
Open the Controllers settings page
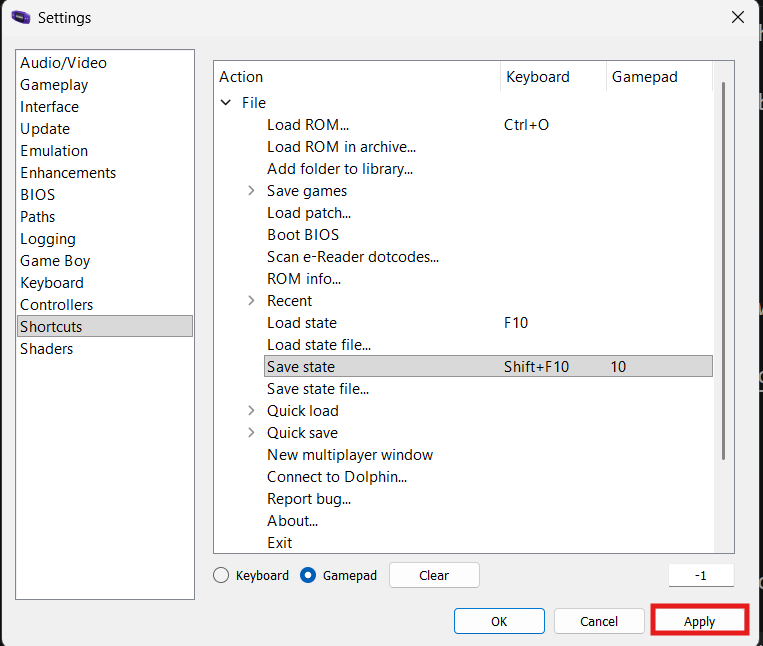point(105,305)
